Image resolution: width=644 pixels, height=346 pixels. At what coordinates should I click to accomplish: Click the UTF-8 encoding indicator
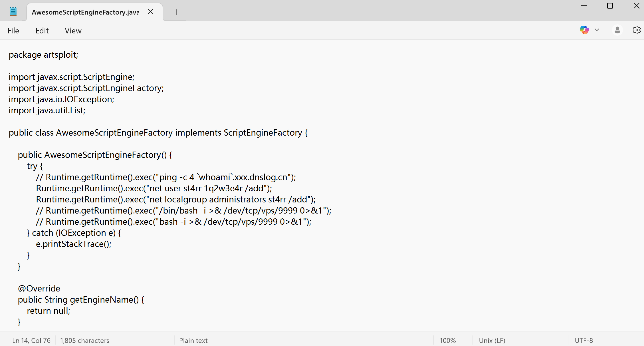(584, 340)
